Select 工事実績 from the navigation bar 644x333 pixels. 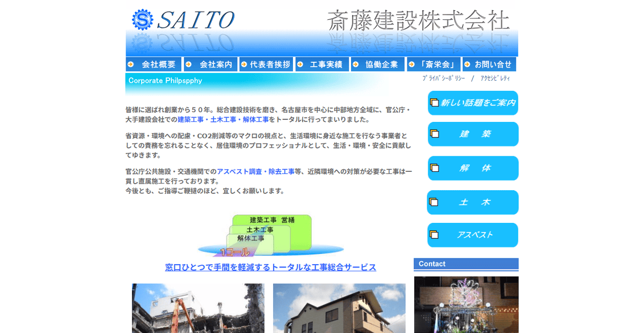pyautogui.click(x=325, y=64)
